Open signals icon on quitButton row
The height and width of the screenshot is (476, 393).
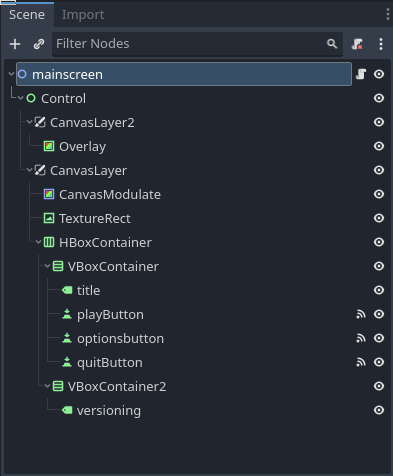click(361, 362)
